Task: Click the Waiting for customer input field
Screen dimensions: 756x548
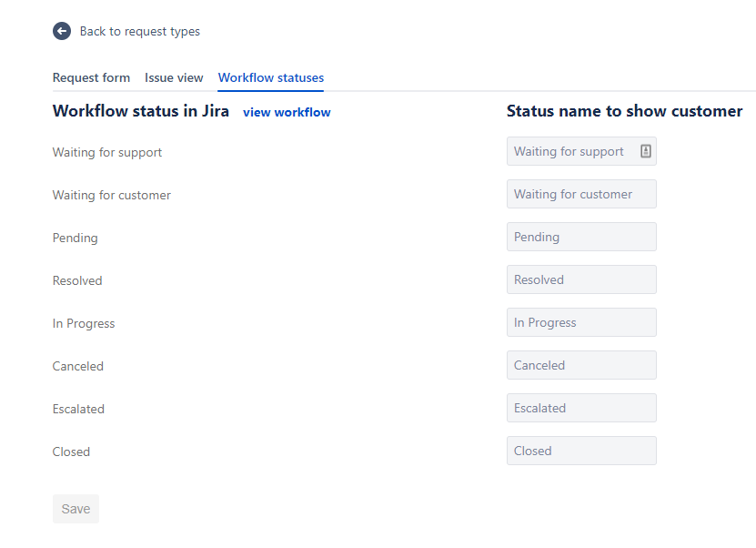Action: [581, 194]
